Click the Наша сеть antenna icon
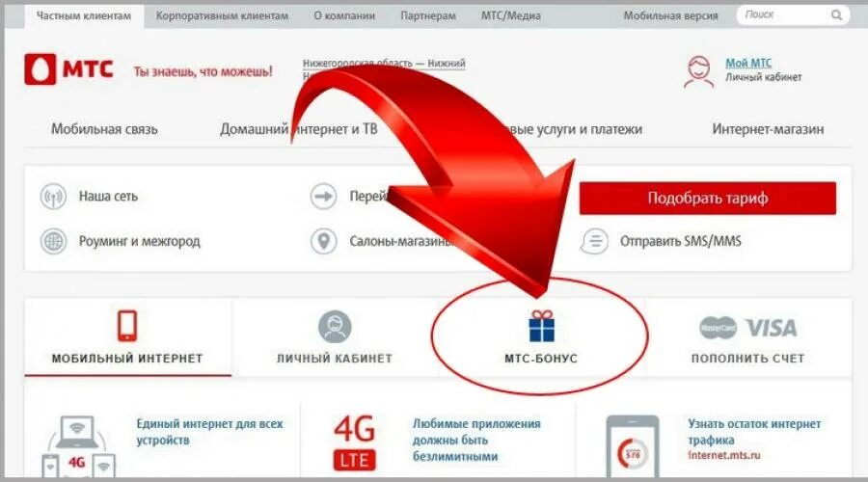Viewport: 868px width, 482px height. point(53,197)
